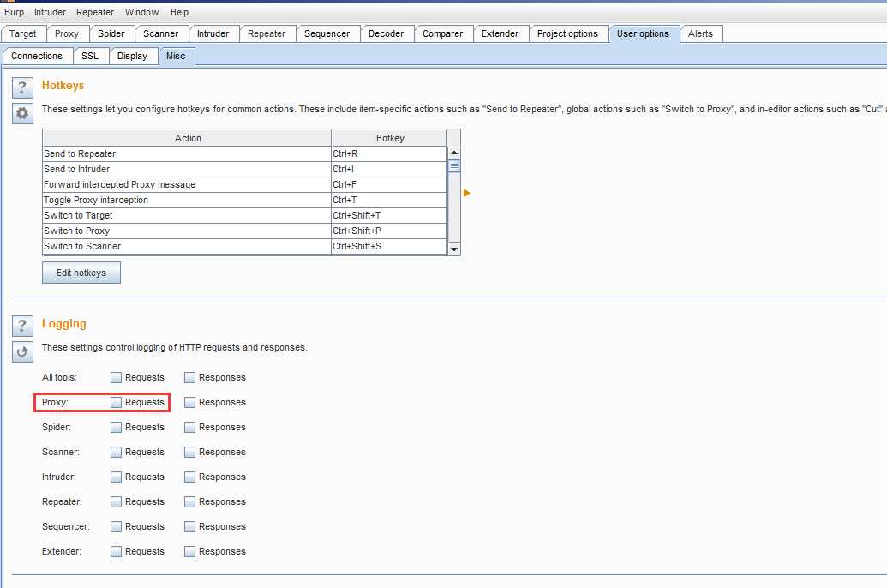
Task: Check Scanner Responses logging
Action: (x=189, y=453)
